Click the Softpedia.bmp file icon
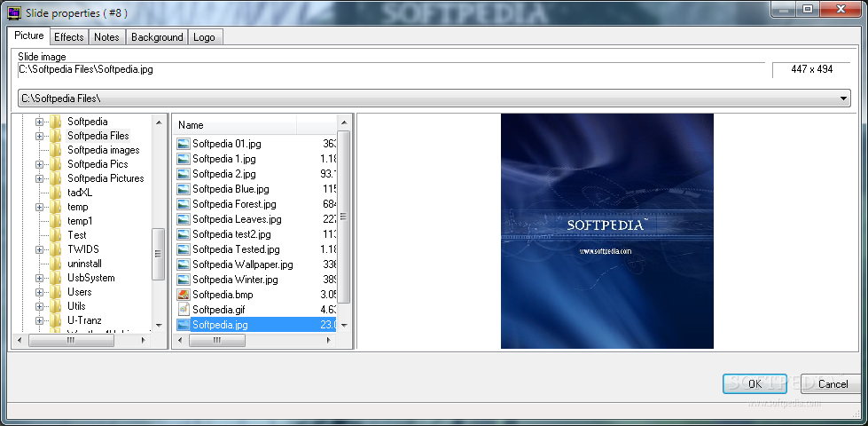 (x=184, y=295)
